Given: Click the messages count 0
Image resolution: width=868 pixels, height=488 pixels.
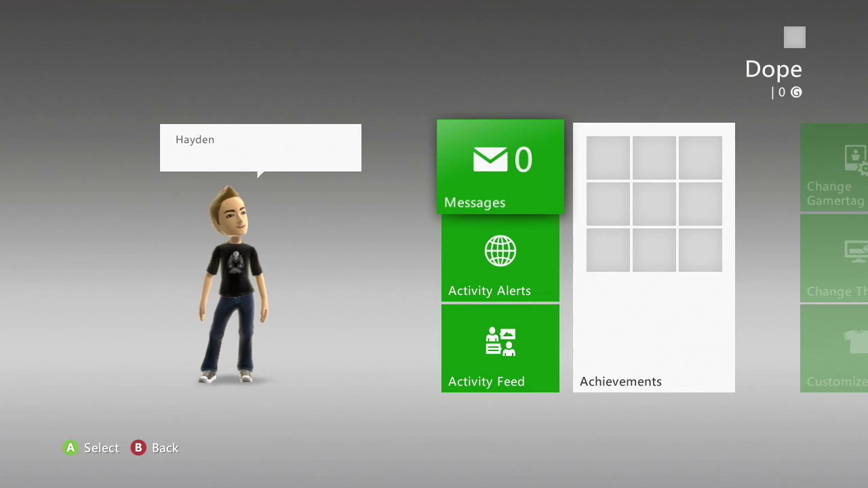Looking at the screenshot, I should coord(524,161).
